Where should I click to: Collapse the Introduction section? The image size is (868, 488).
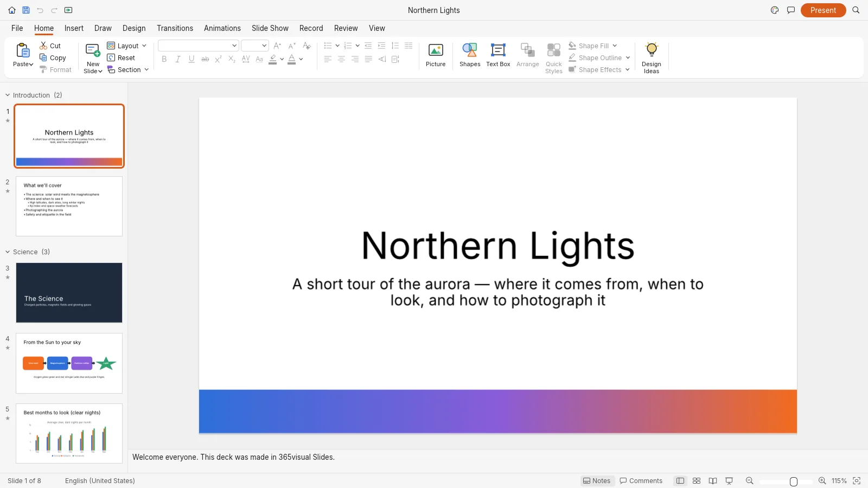coord(8,95)
